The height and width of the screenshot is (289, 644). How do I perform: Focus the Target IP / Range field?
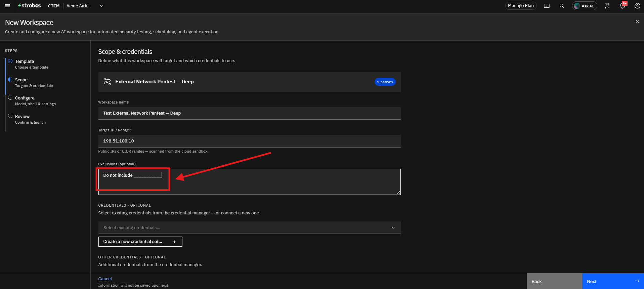click(249, 141)
